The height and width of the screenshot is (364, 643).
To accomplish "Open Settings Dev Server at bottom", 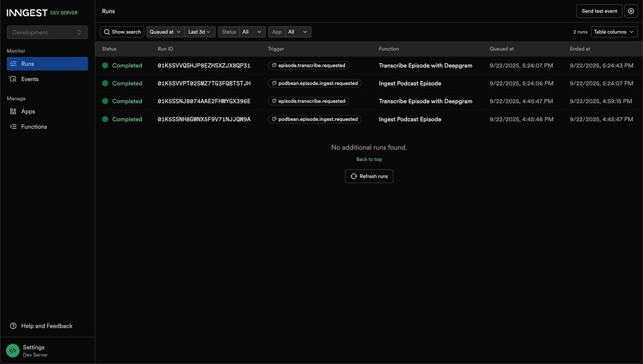I will coord(47,351).
